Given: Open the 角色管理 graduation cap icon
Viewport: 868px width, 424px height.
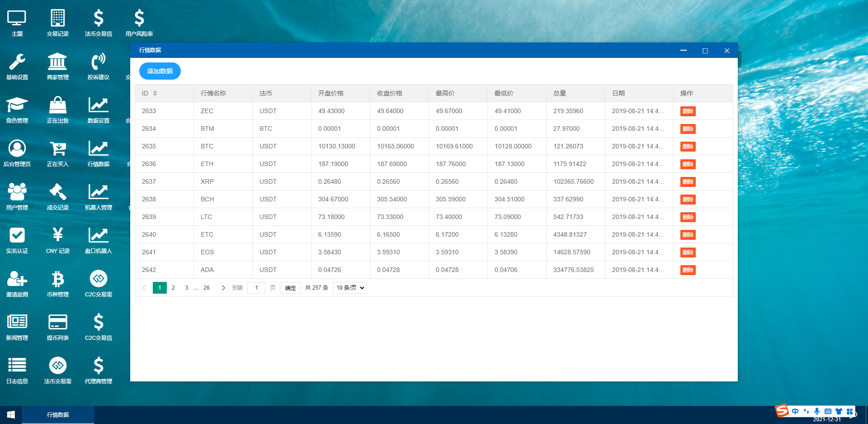Looking at the screenshot, I should coord(17,106).
